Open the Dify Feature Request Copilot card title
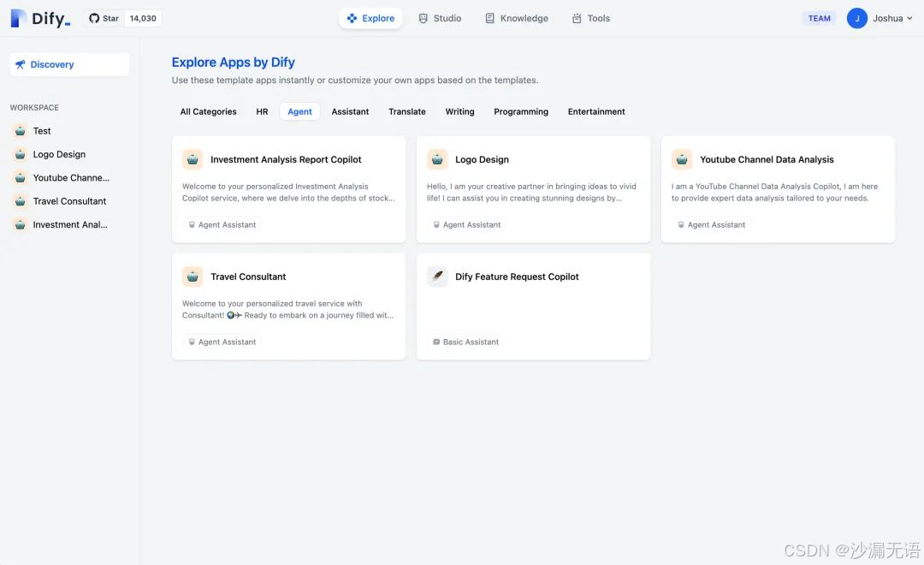Image resolution: width=924 pixels, height=565 pixels. point(517,277)
